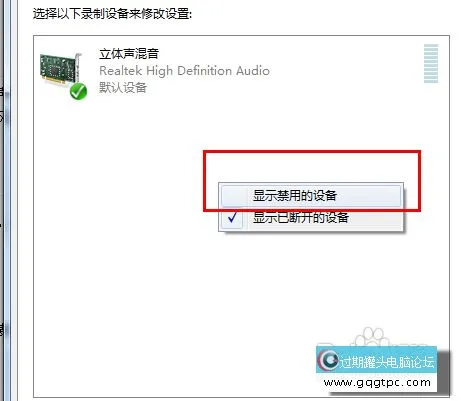The height and width of the screenshot is (401, 461).
Task: Click the stereo mix volume level meter
Action: (x=431, y=63)
